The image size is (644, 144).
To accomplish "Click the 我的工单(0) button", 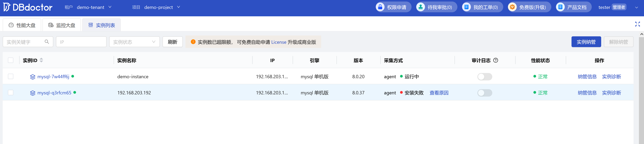I will [x=482, y=7].
